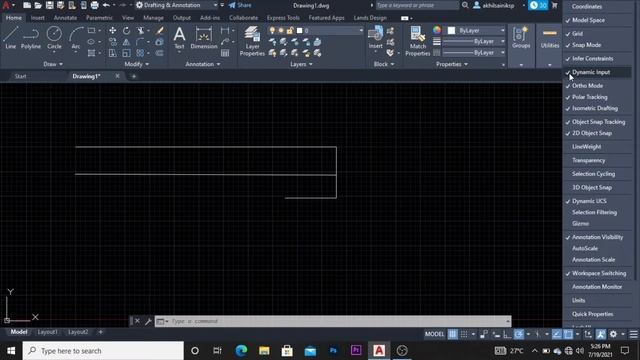
Task: Click the command line customize wrench icon
Action: point(148,321)
